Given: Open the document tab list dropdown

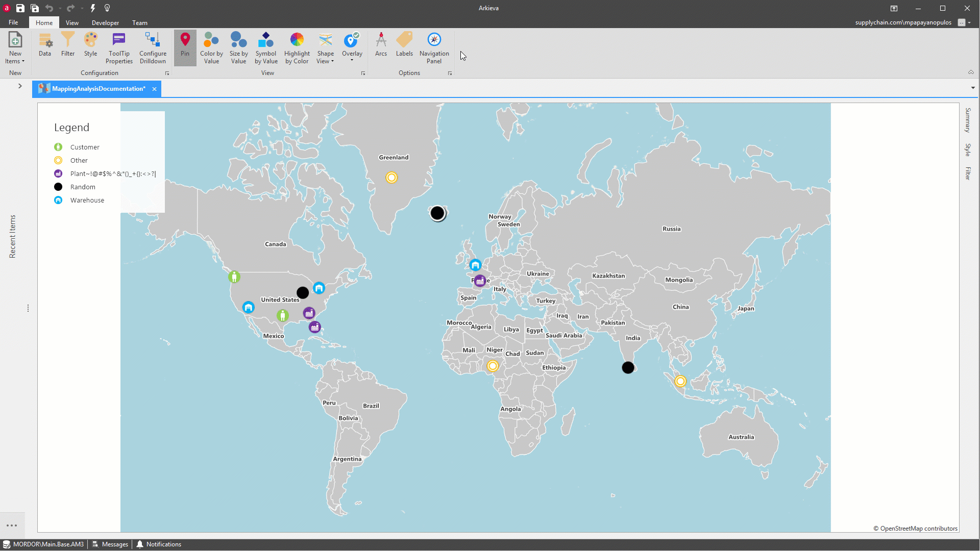Looking at the screenshot, I should [973, 88].
